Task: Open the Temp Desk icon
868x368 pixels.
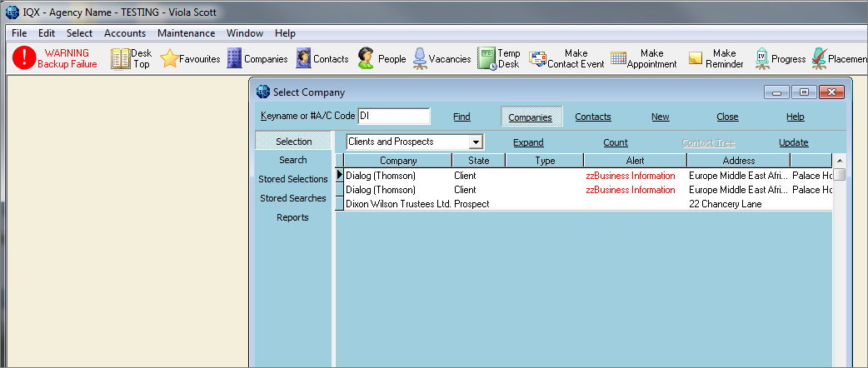Action: click(x=487, y=58)
